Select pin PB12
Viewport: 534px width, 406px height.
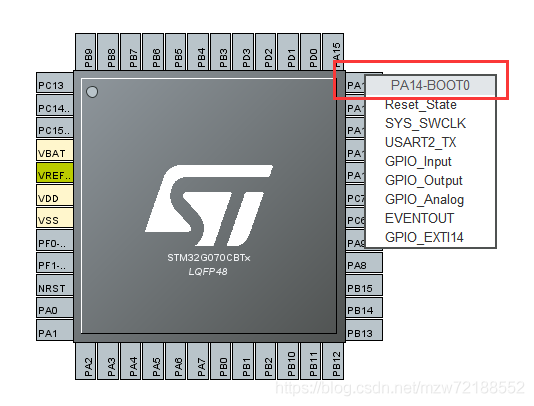coord(333,361)
